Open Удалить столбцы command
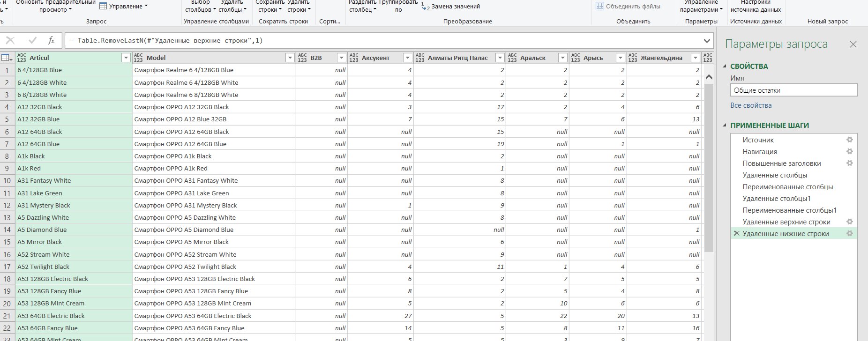The width and height of the screenshot is (868, 341). [x=232, y=6]
